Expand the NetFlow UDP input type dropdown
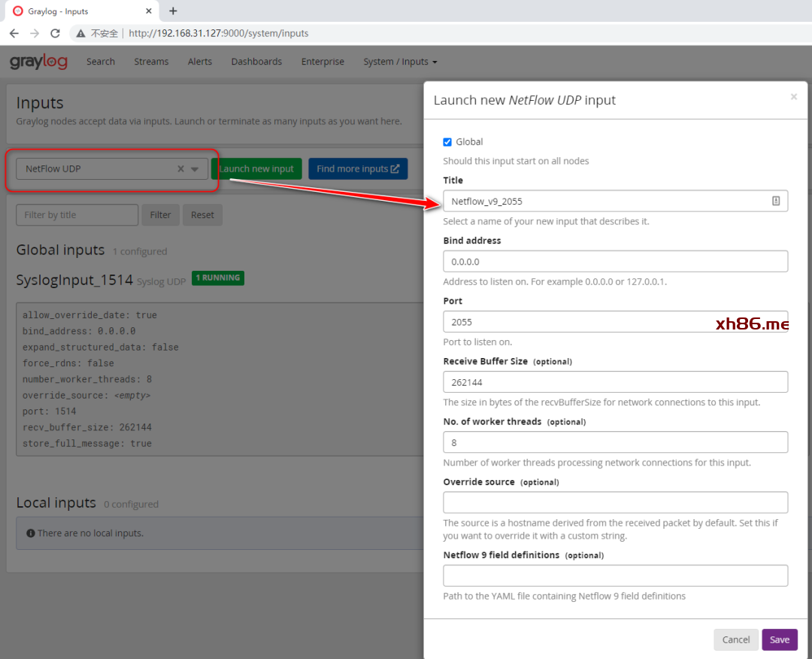Viewport: 812px width, 659px height. (195, 169)
